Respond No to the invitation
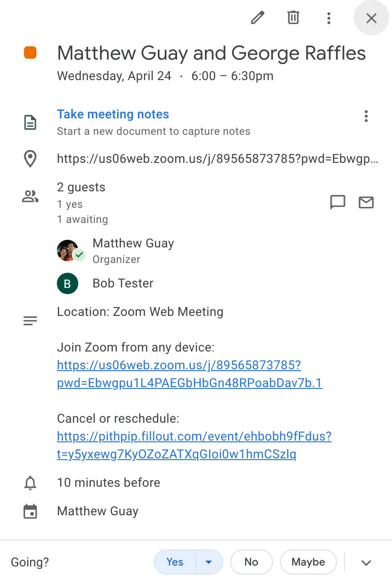The width and height of the screenshot is (392, 582). (x=251, y=562)
